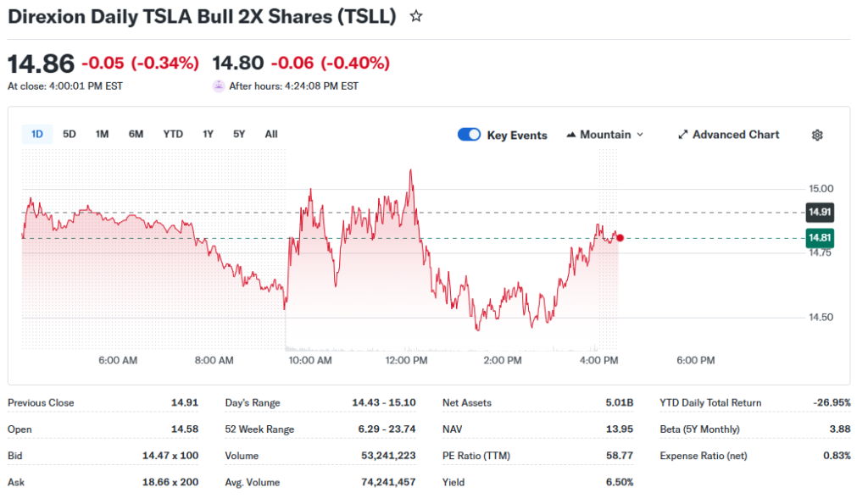Choose the 1M chart range
The image size is (868, 504).
tap(102, 134)
